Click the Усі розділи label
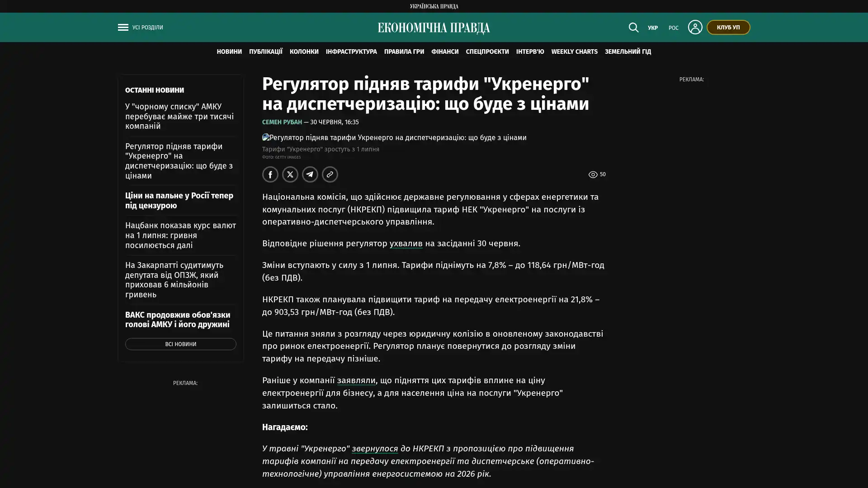This screenshot has height=488, width=868. pos(148,28)
